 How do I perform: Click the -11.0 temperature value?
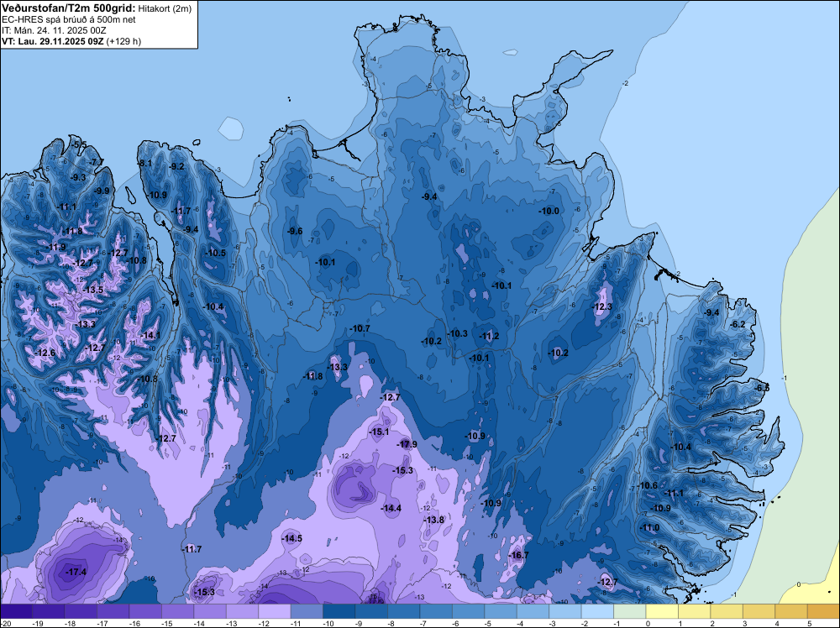650,527
